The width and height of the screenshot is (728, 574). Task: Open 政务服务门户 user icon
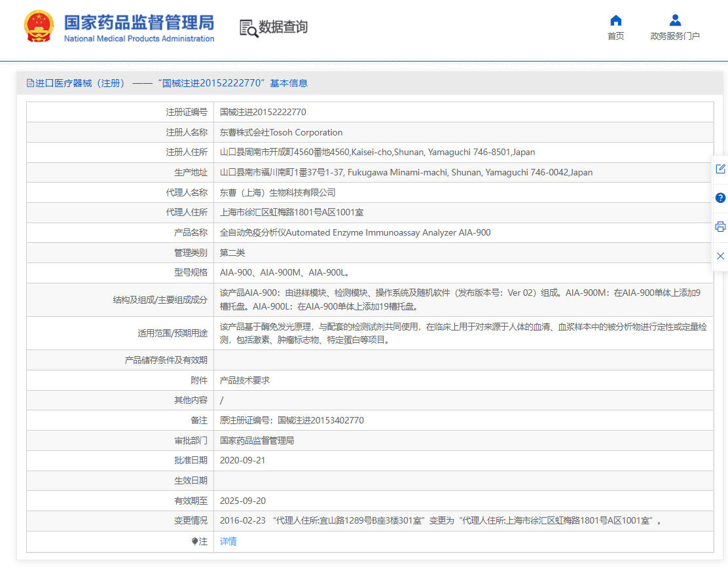click(x=675, y=20)
